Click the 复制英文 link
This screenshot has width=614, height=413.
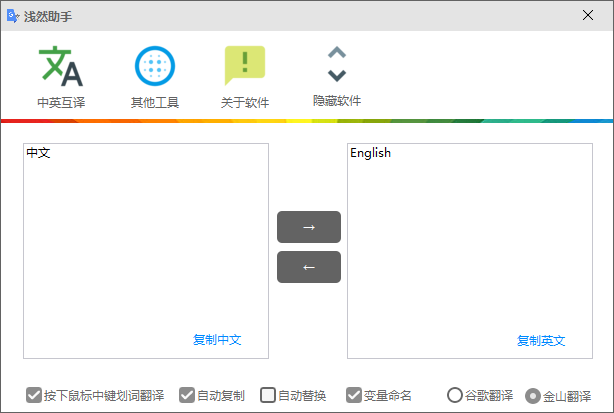(541, 340)
